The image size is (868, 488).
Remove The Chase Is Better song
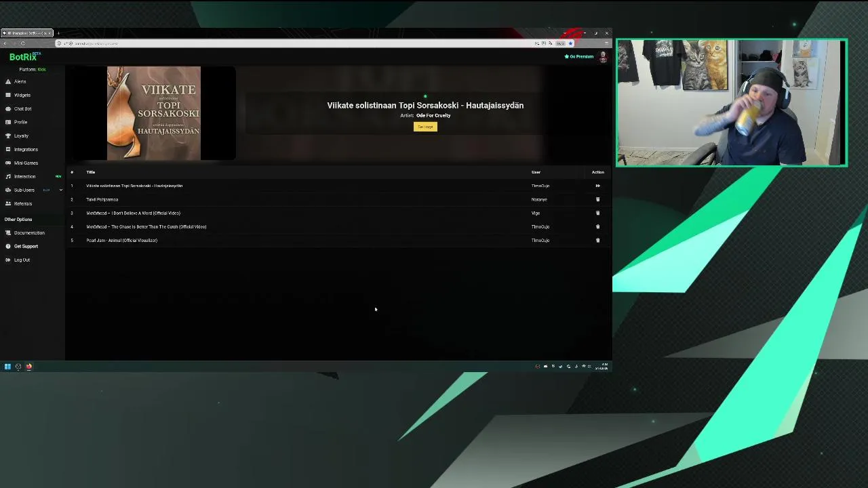597,226
